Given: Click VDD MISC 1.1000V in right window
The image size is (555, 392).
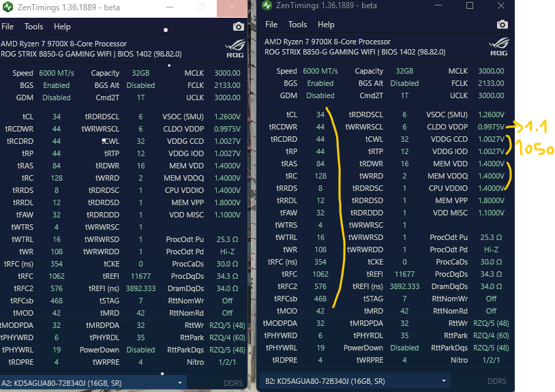Looking at the screenshot, I should coord(492,213).
